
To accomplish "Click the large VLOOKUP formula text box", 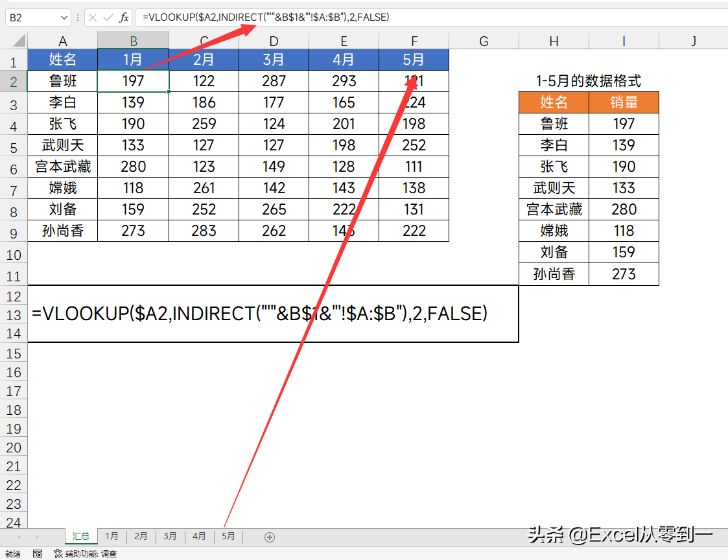I will (x=273, y=314).
